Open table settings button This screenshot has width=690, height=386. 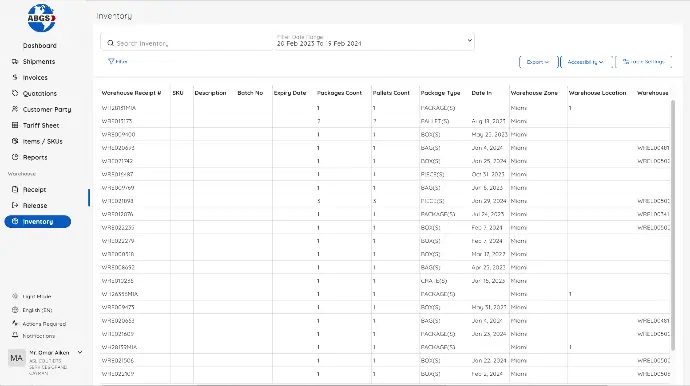[643, 62]
